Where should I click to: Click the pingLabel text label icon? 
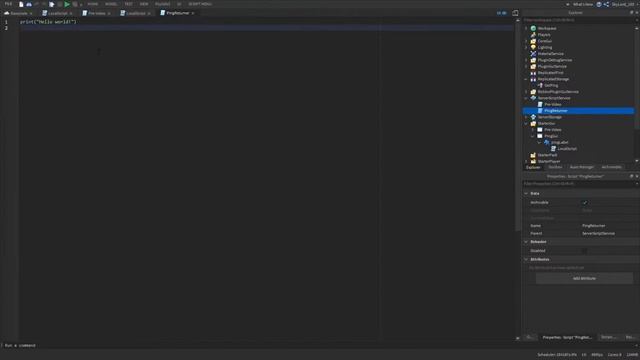[x=547, y=142]
